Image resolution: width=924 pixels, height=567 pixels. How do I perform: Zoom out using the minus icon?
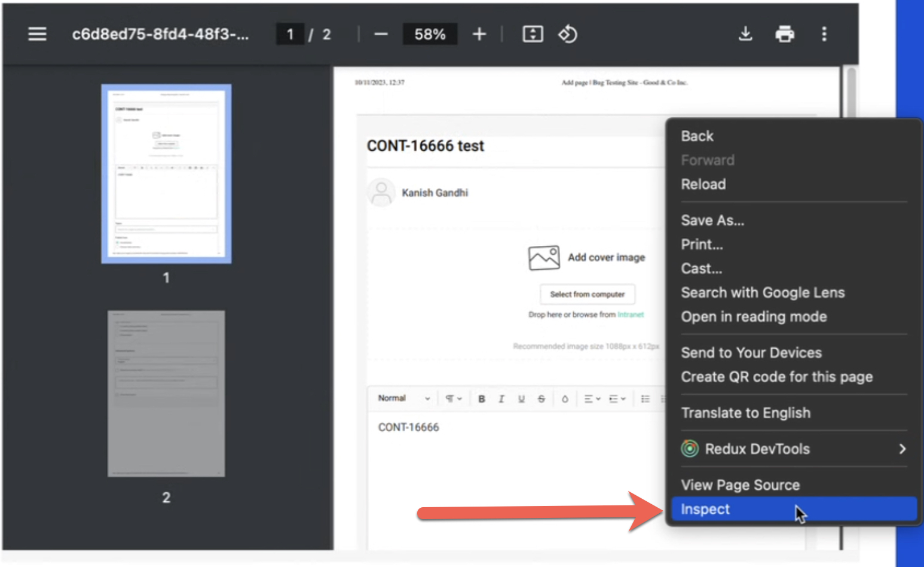tap(381, 34)
